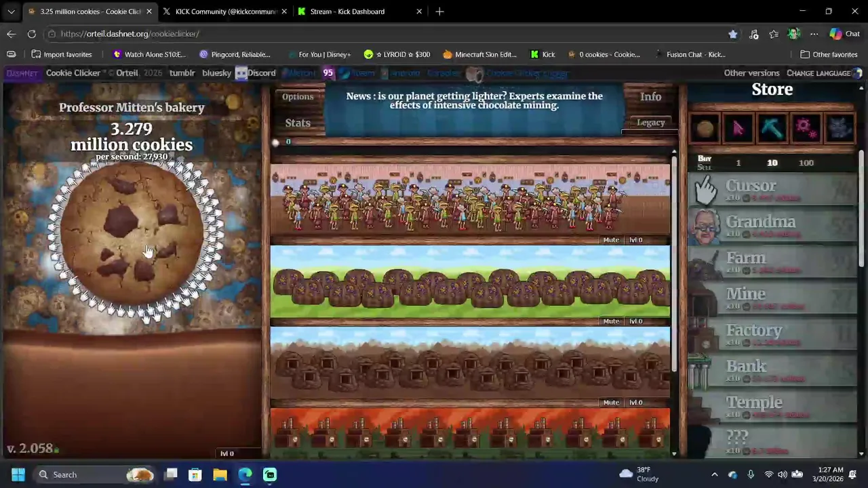Buy the pink cursor upgrade
Screen dimensions: 868x488
pos(738,128)
